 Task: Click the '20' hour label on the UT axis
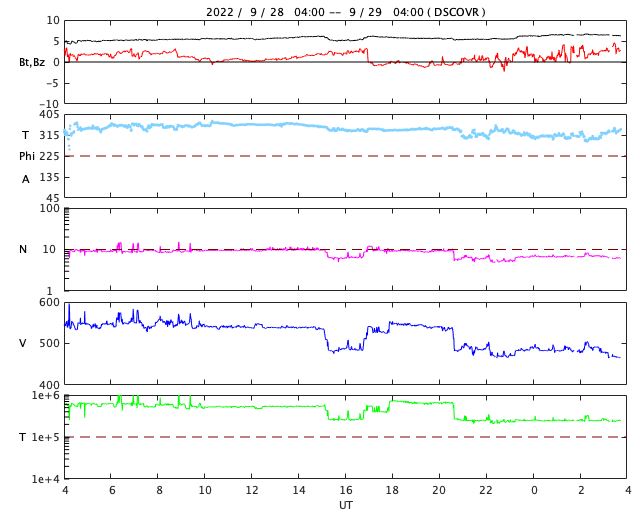pos(439,490)
